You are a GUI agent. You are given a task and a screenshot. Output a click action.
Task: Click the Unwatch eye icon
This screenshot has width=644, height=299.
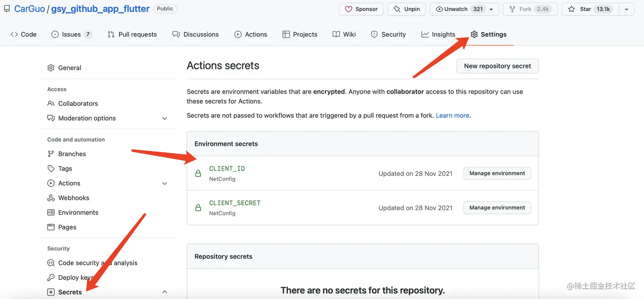[x=439, y=9]
